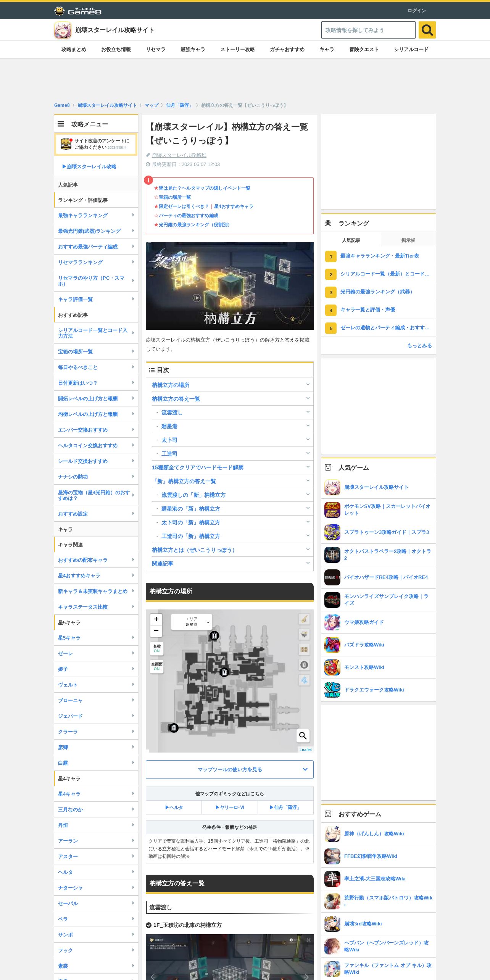Open 攻略まとめ in the navigation bar
Screen dimensions: 490x980
coord(74,49)
